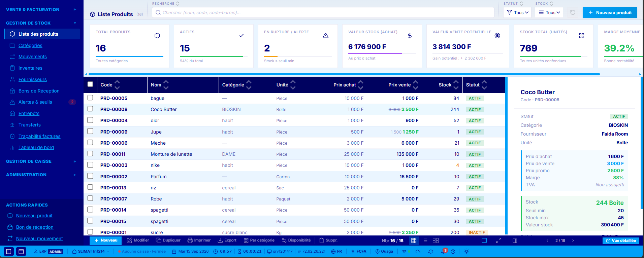Open the Stock filter dropdown
Screen dimensions: 644x258
549,12
